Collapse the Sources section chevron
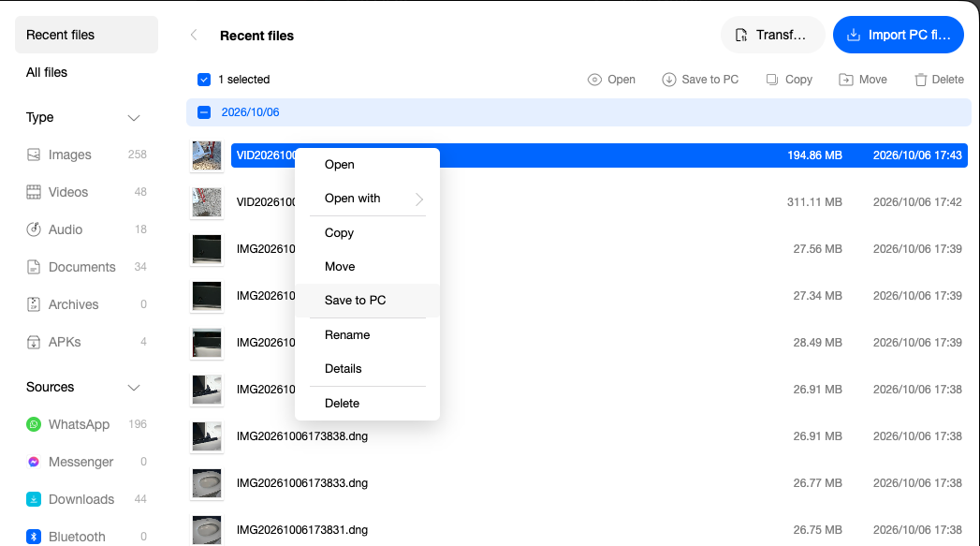Screen dimensions: 980x546 pos(134,388)
